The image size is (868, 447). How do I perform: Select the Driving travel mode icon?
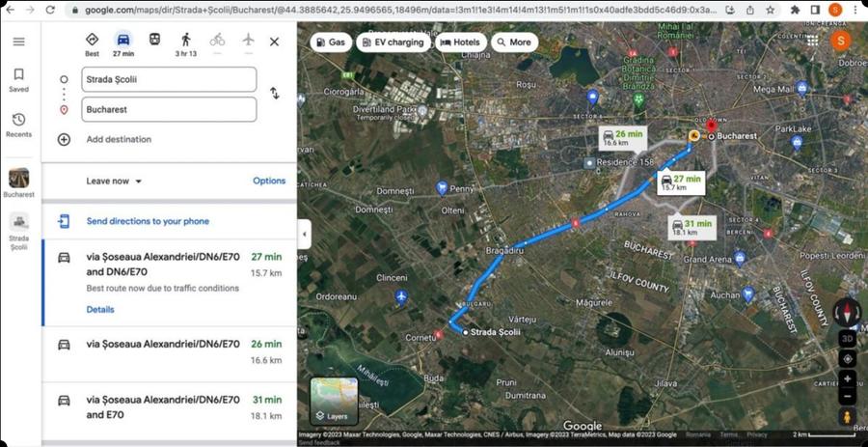tap(123, 41)
